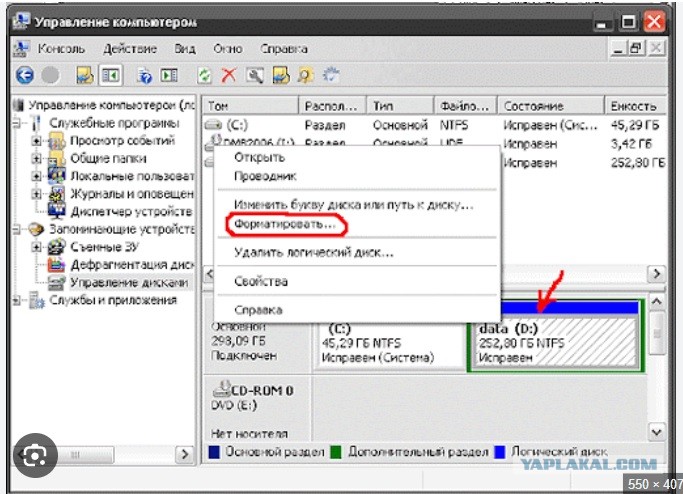Screen dimensions: 683x494
Task: Open the Действие menu
Action: (130, 49)
